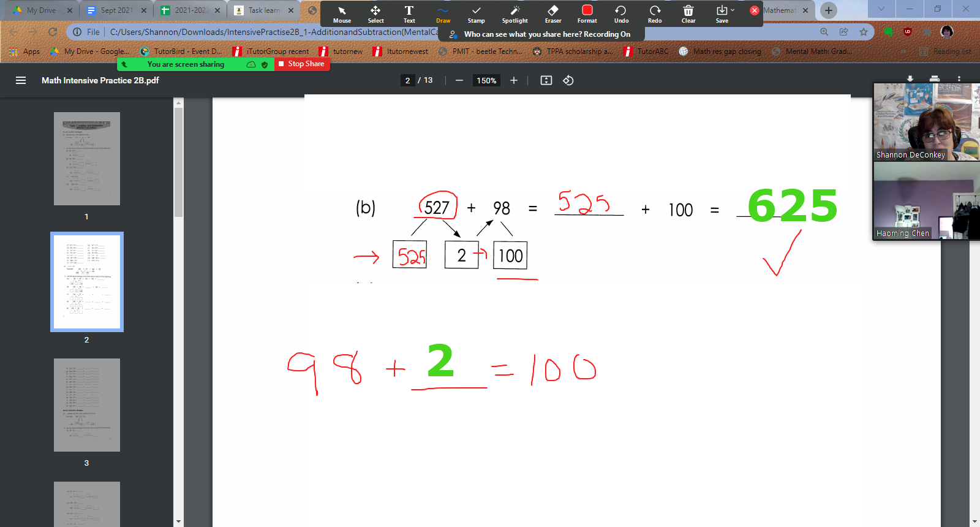The height and width of the screenshot is (527, 980).
Task: Open page 3 thumbnail
Action: coord(87,405)
